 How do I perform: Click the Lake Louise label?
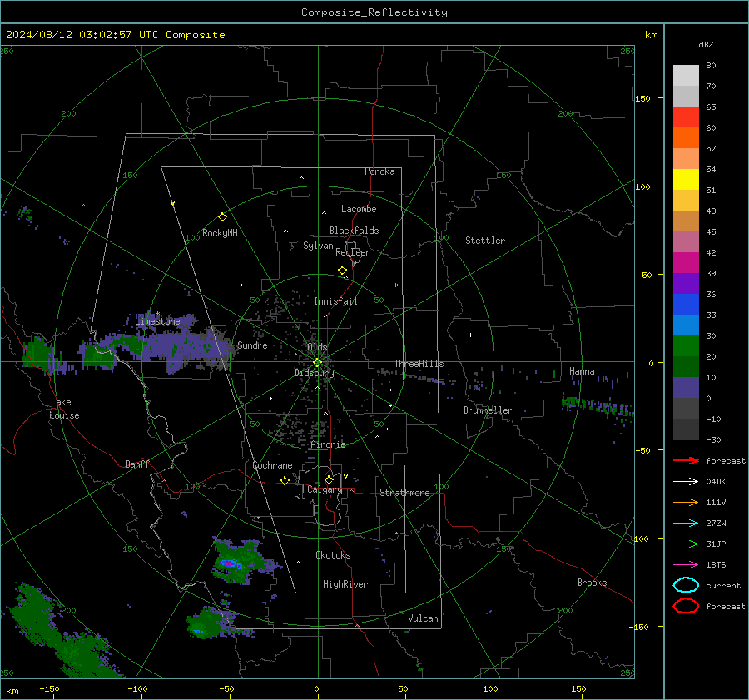point(64,409)
